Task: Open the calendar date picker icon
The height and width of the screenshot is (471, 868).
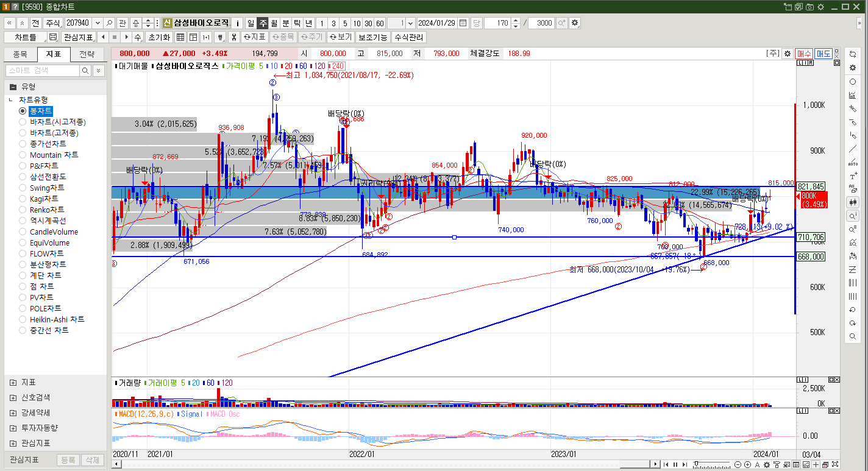Action: tap(463, 23)
